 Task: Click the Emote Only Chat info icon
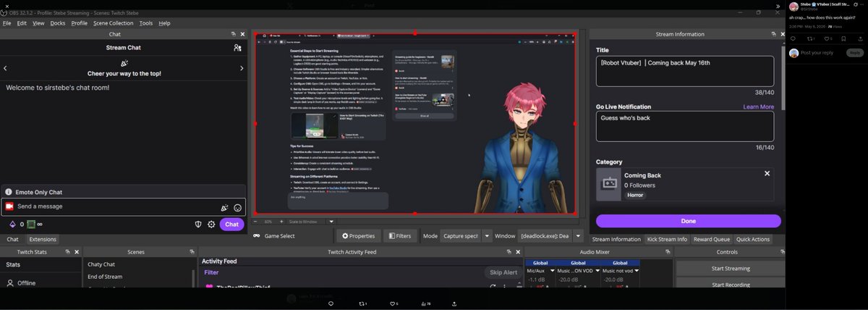pyautogui.click(x=8, y=192)
